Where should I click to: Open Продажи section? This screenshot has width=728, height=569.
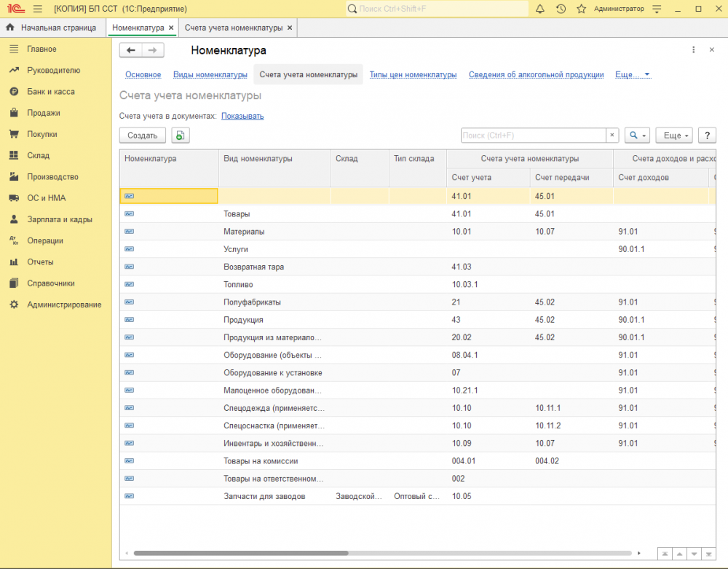pyautogui.click(x=43, y=113)
